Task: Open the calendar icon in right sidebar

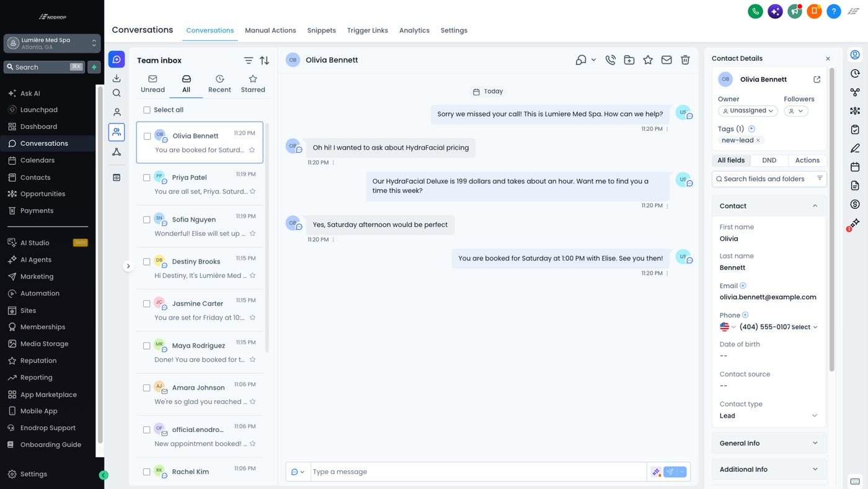Action: pos(855,167)
